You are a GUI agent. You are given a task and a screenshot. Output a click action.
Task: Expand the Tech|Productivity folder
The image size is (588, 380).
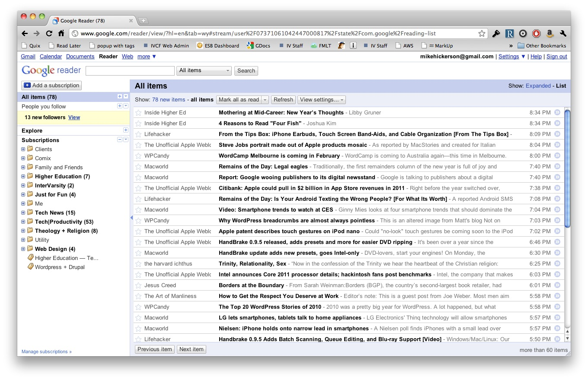pos(23,222)
